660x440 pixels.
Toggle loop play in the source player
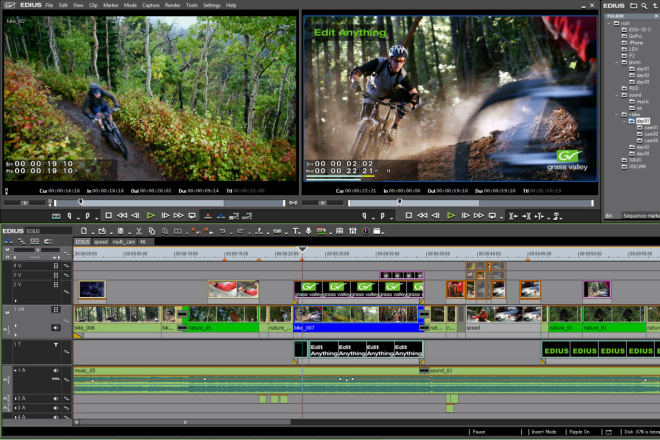(x=192, y=216)
